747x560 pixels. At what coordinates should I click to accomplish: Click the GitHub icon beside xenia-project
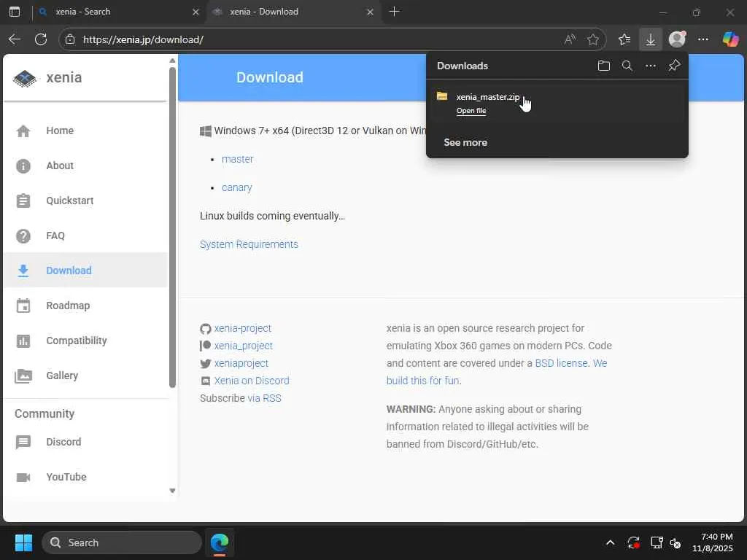205,329
